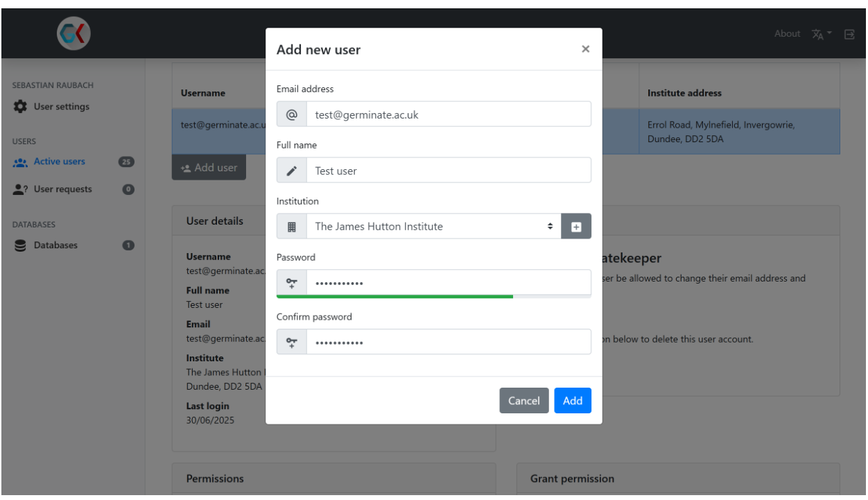Screen dimensions: 868x500
Task: Click the logout icon in header
Action: (x=849, y=34)
